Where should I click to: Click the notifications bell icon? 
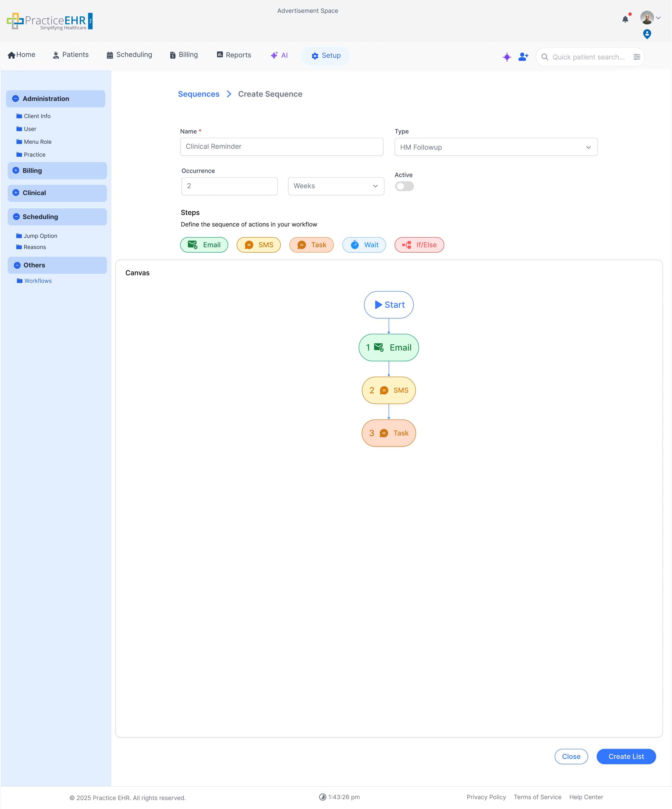[625, 19]
